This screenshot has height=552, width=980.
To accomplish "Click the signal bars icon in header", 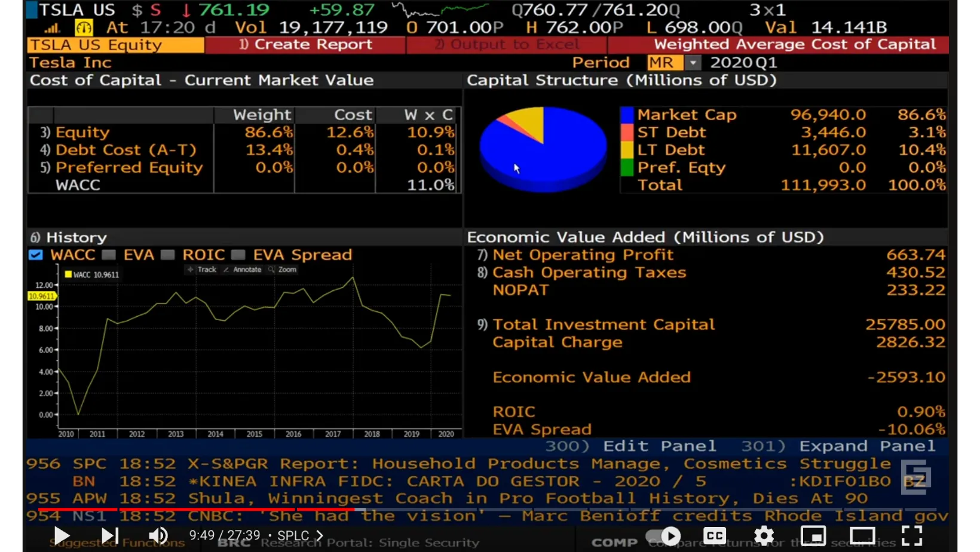I will tap(53, 27).
